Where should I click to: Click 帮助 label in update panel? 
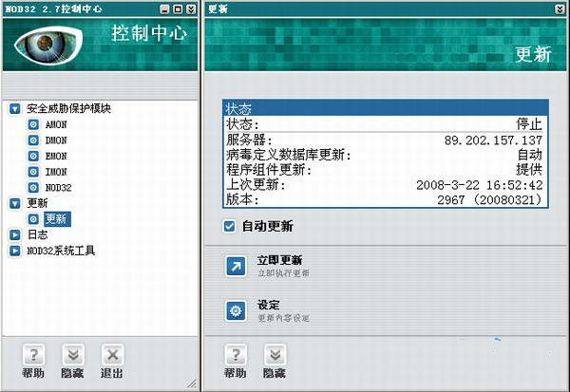236,373
